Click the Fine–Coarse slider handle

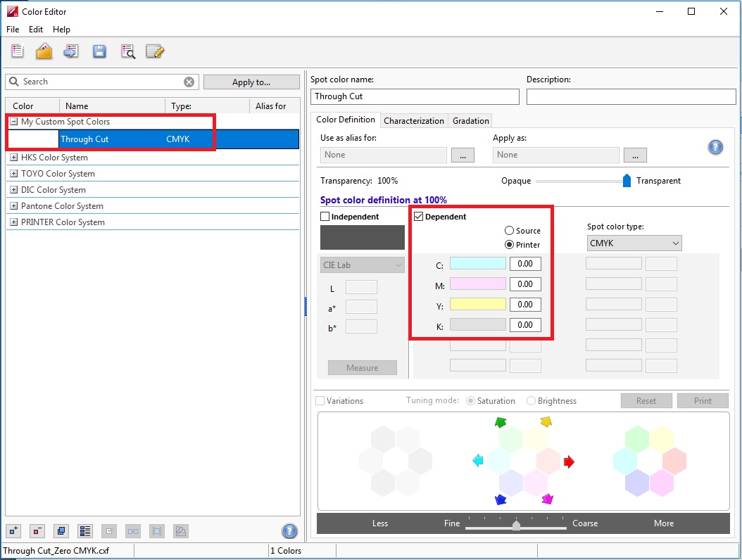click(x=516, y=525)
